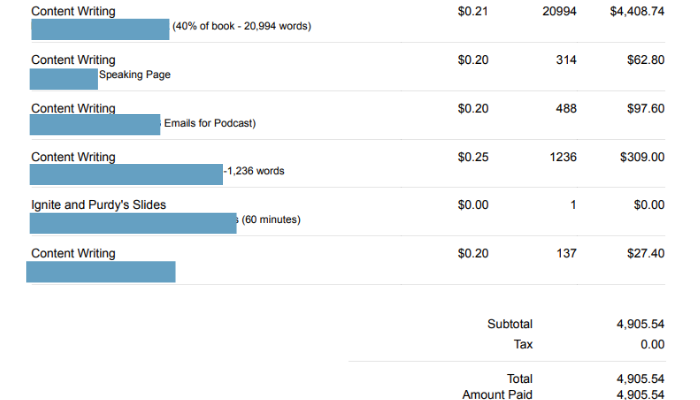Select the quantity 20994
Viewport: 700px width, 400px height.
click(559, 12)
